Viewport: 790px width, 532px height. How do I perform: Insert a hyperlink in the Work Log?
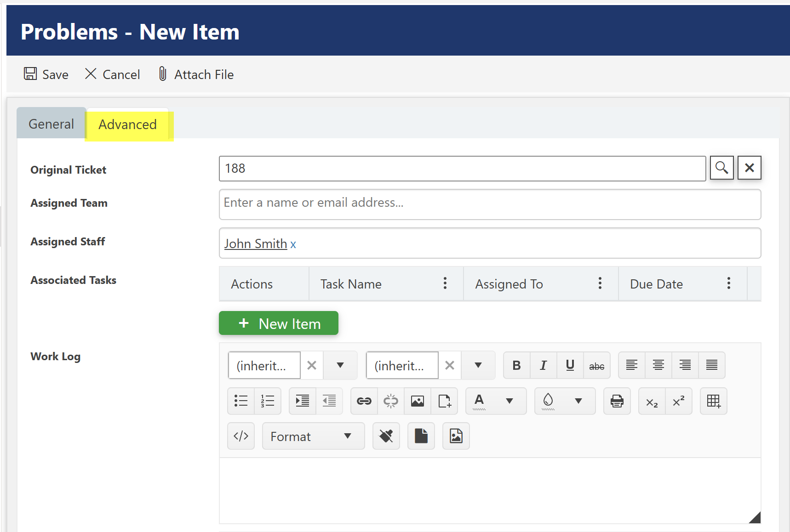(364, 401)
